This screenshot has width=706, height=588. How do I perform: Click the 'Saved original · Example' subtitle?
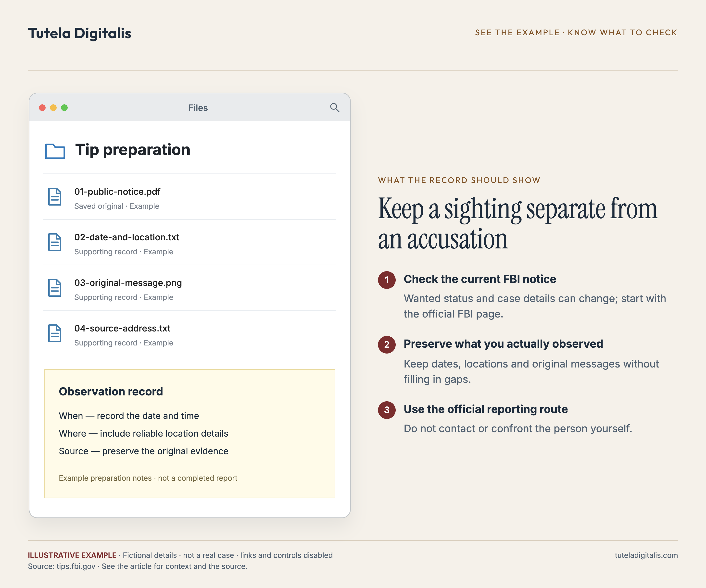(x=117, y=206)
